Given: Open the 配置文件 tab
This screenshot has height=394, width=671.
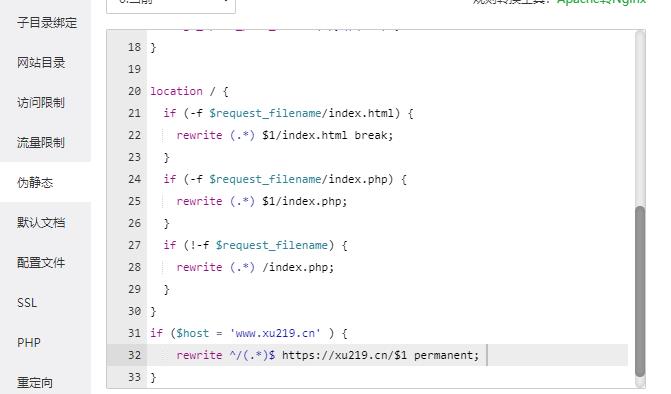Looking at the screenshot, I should click(41, 263).
